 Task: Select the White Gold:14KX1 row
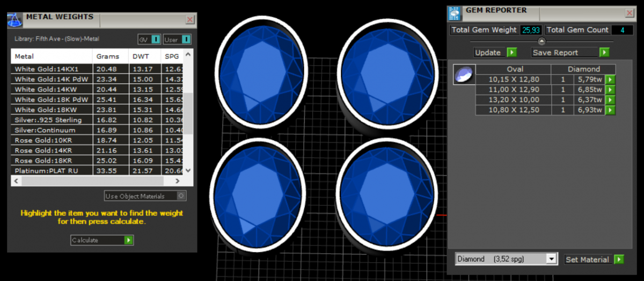tap(97, 69)
